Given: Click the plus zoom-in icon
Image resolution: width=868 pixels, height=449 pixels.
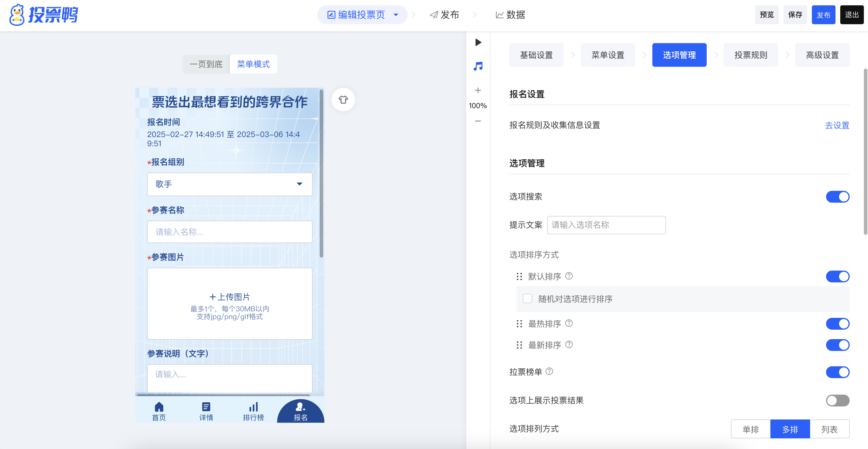Looking at the screenshot, I should tap(478, 90).
